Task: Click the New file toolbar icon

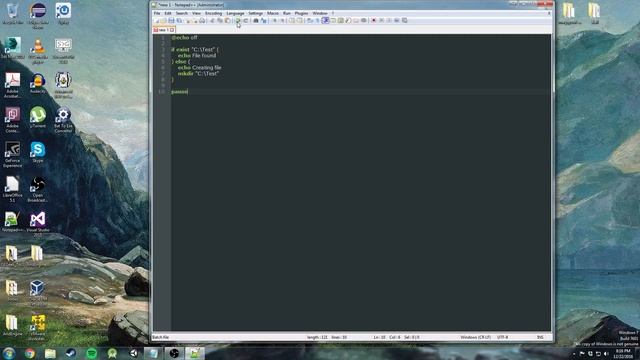Action: tap(157, 20)
